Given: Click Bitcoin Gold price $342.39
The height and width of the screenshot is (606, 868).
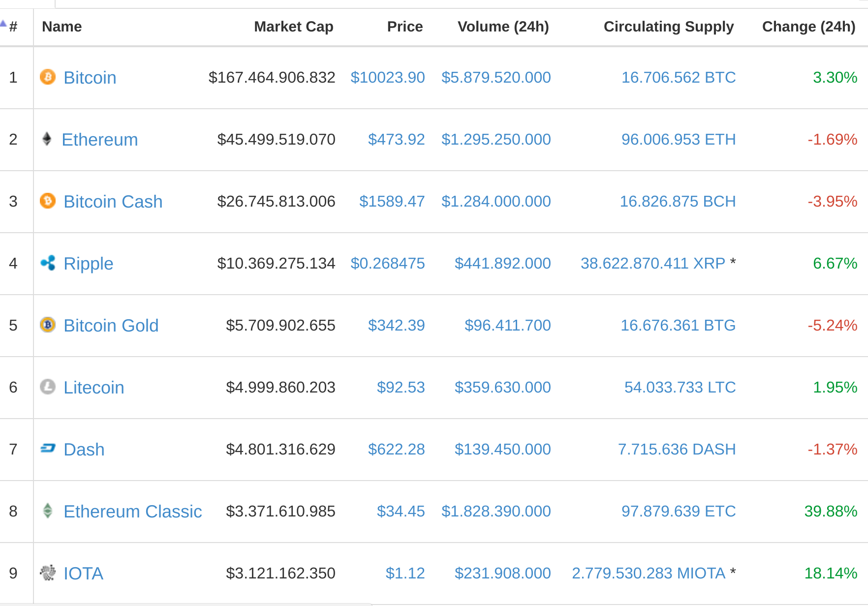Looking at the screenshot, I should pos(397,325).
